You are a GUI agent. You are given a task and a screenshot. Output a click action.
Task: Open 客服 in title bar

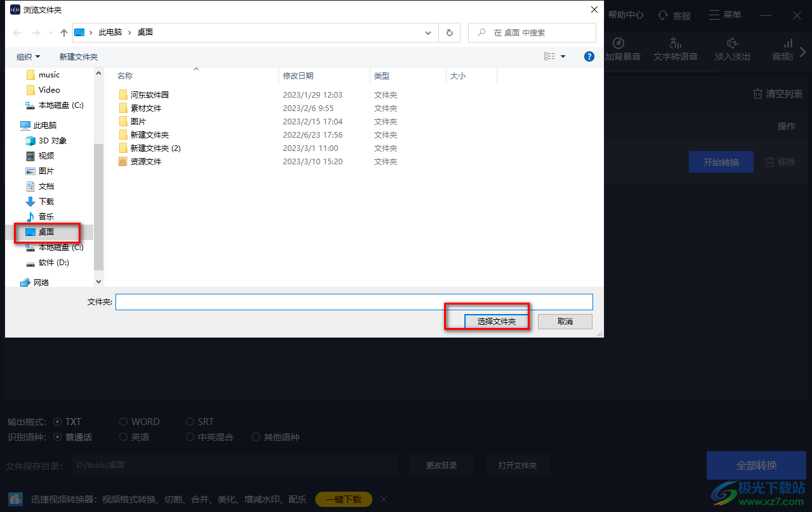pyautogui.click(x=674, y=15)
